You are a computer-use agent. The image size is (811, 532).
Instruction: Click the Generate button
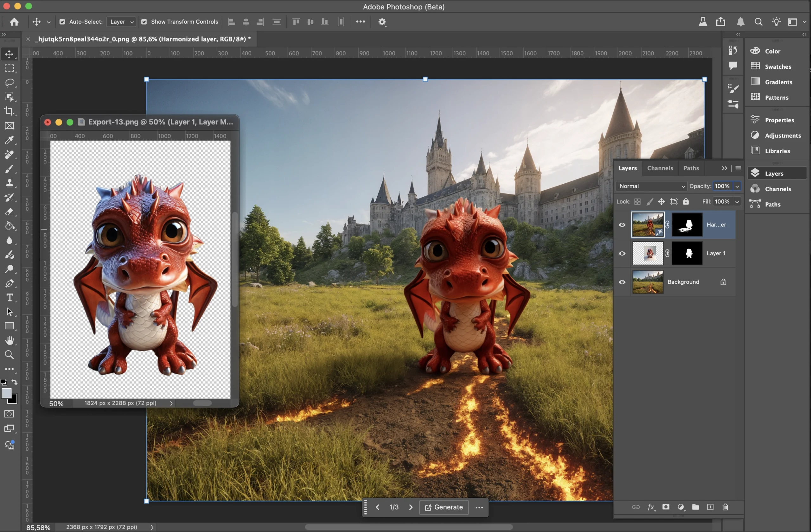click(444, 507)
